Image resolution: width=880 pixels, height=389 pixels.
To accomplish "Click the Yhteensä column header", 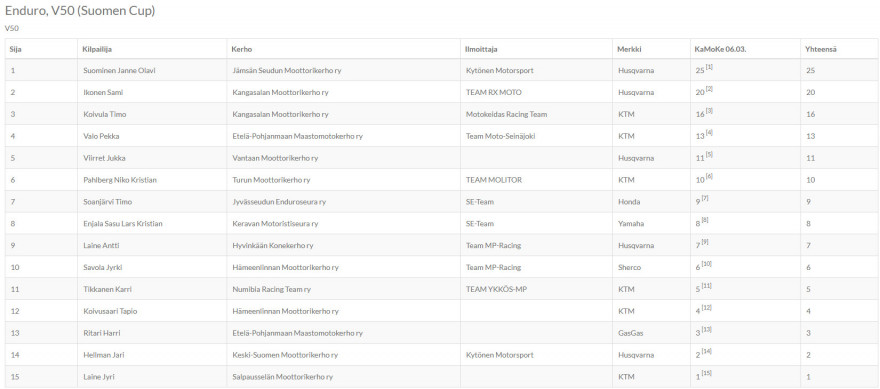I will [x=840, y=49].
